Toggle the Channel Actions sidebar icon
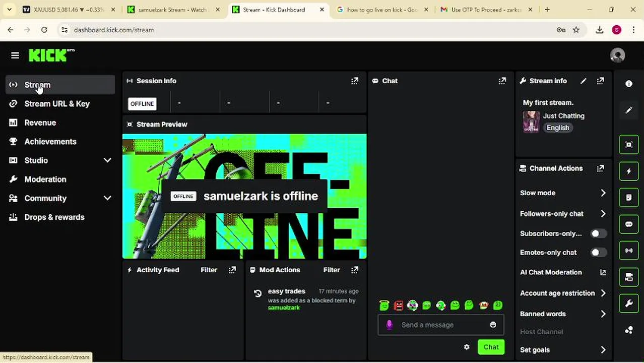The height and width of the screenshot is (363, 644). pyautogui.click(x=629, y=277)
